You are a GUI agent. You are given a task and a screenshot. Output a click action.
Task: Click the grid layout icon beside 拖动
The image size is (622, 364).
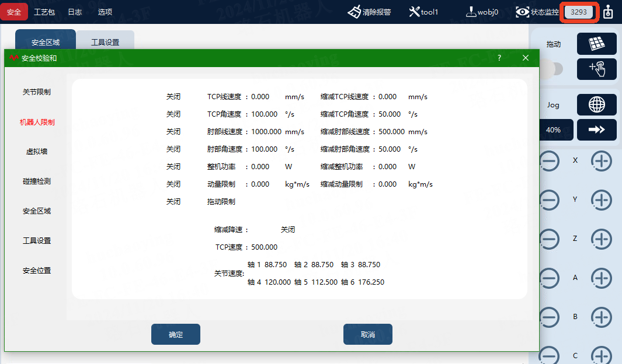[x=597, y=44]
